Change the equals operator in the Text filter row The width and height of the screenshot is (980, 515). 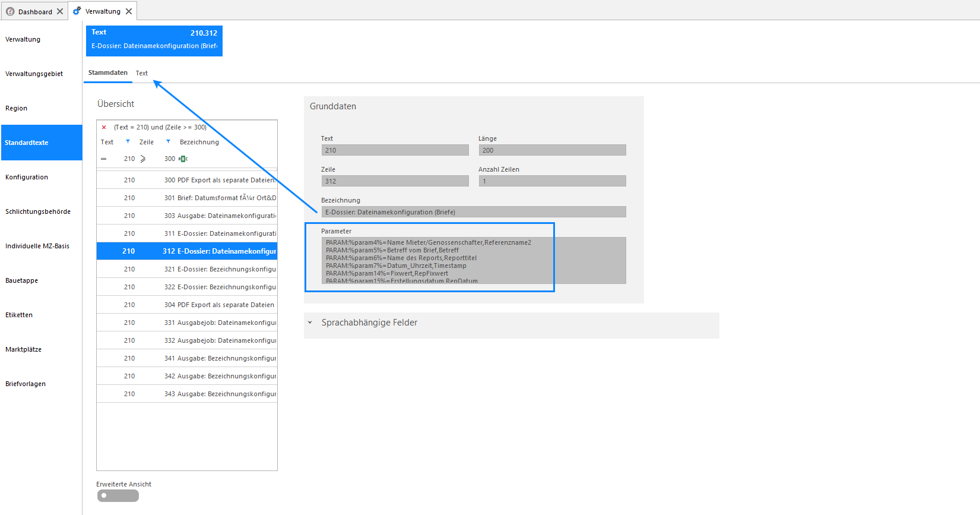[104, 159]
